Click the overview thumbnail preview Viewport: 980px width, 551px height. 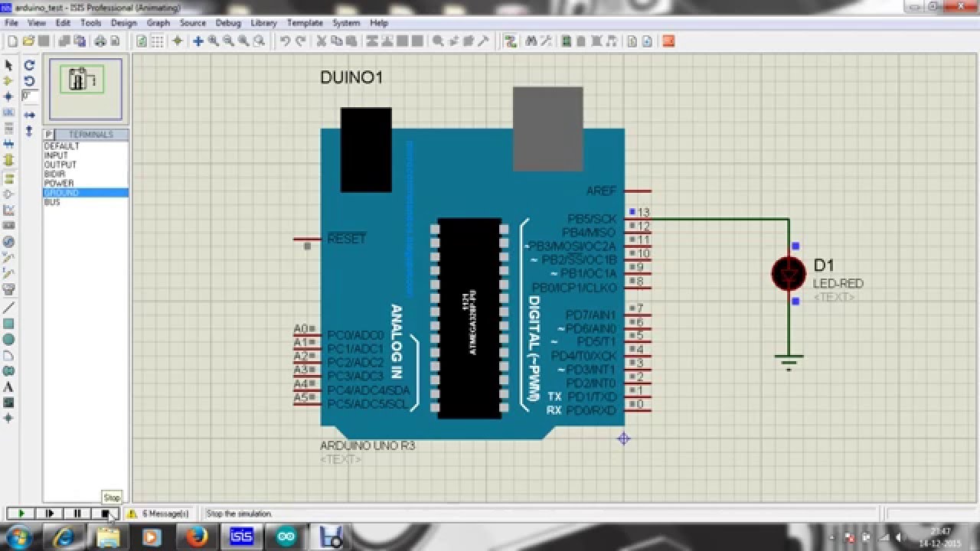point(85,90)
